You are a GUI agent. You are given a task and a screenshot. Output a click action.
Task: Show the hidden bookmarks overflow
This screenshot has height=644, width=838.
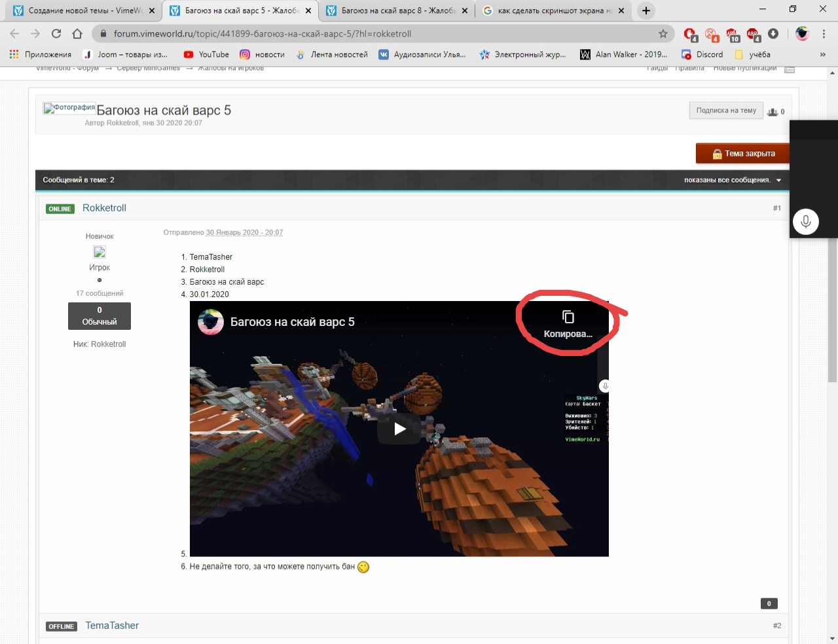coord(823,55)
